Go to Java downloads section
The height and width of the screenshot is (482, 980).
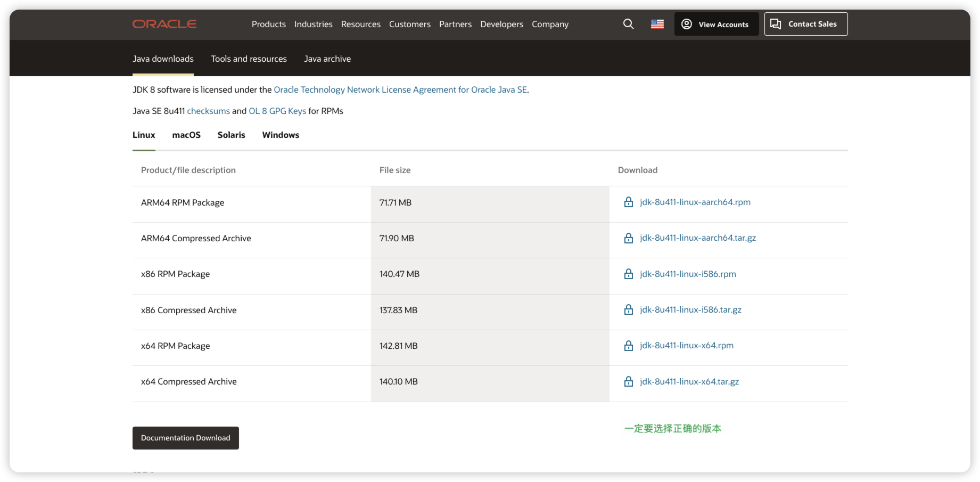click(163, 59)
